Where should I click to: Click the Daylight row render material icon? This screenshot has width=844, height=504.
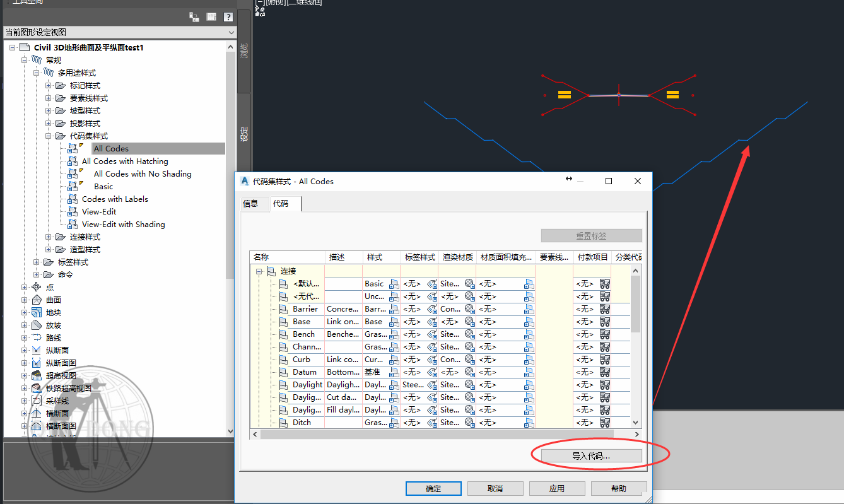469,384
